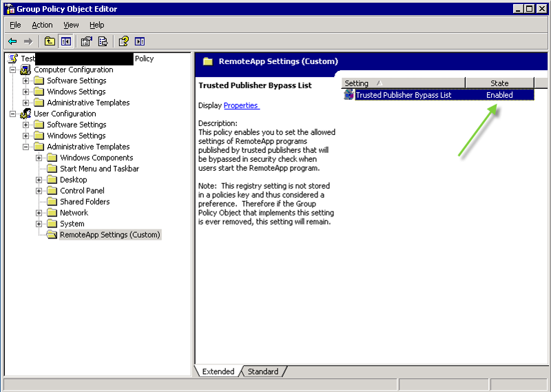Image resolution: width=551 pixels, height=392 pixels.
Task: Expand Windows Settings under User Configuration
Action: [25, 136]
